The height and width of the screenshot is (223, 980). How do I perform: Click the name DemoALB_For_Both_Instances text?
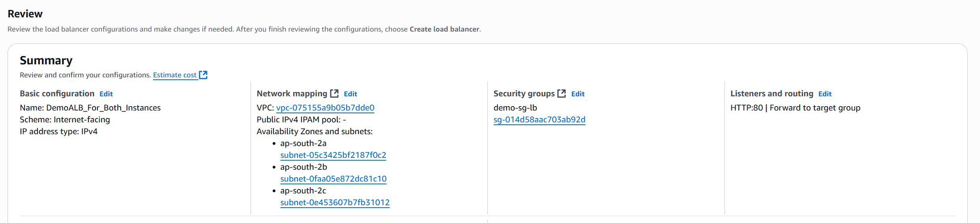point(103,108)
